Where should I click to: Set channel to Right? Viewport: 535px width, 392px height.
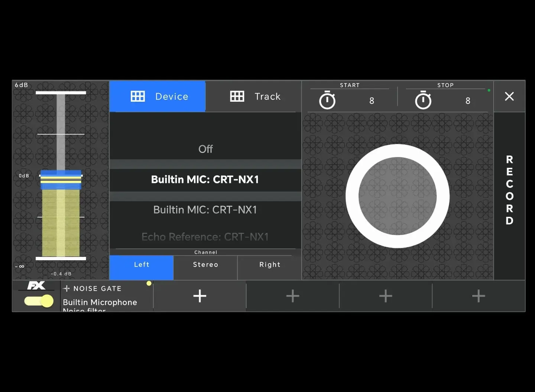coord(270,267)
